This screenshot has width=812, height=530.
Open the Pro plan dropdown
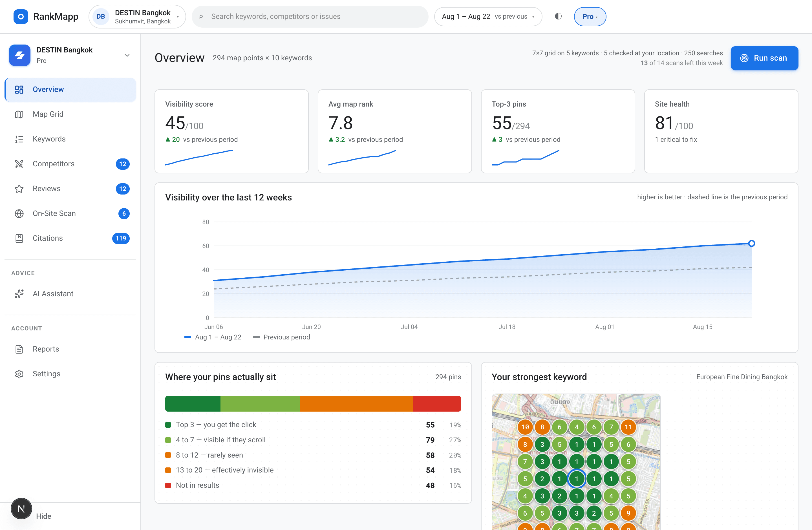point(590,16)
